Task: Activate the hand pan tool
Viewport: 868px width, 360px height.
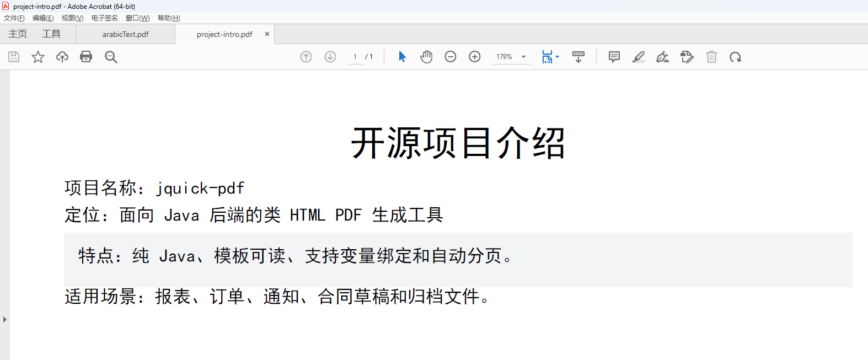Action: pyautogui.click(x=426, y=57)
